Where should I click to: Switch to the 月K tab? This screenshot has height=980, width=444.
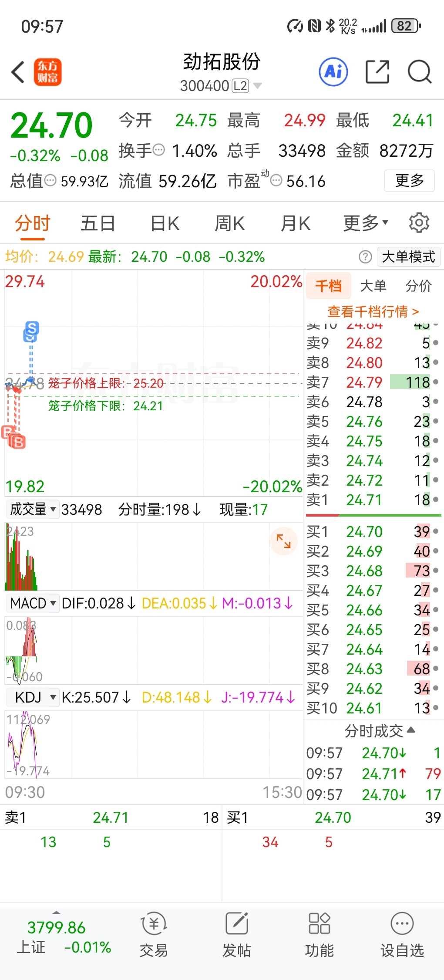point(296,223)
